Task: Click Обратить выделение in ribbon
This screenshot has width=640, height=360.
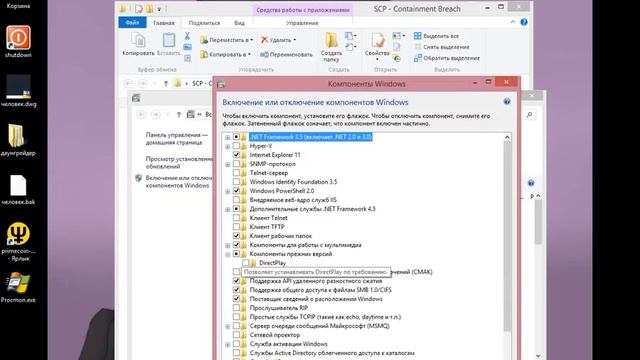Action: point(447,58)
